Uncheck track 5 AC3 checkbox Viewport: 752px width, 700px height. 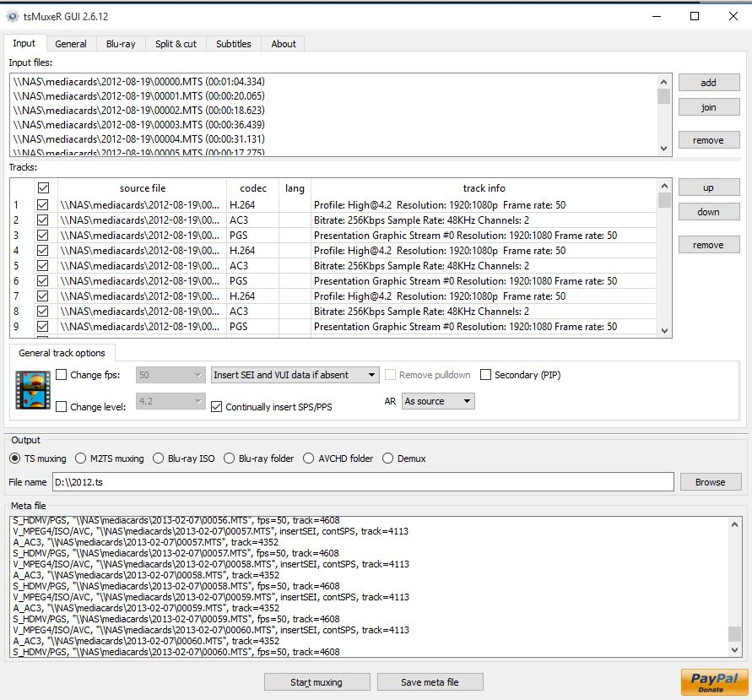point(43,266)
